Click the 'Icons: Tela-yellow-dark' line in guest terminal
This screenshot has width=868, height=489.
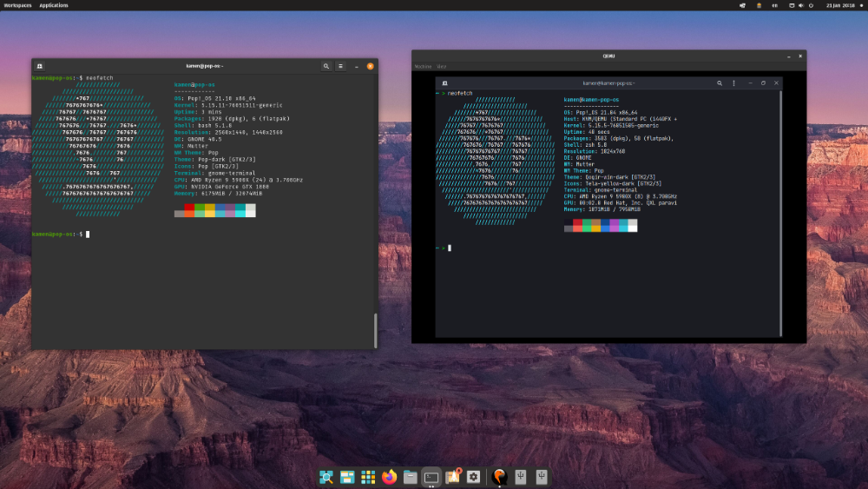(613, 183)
